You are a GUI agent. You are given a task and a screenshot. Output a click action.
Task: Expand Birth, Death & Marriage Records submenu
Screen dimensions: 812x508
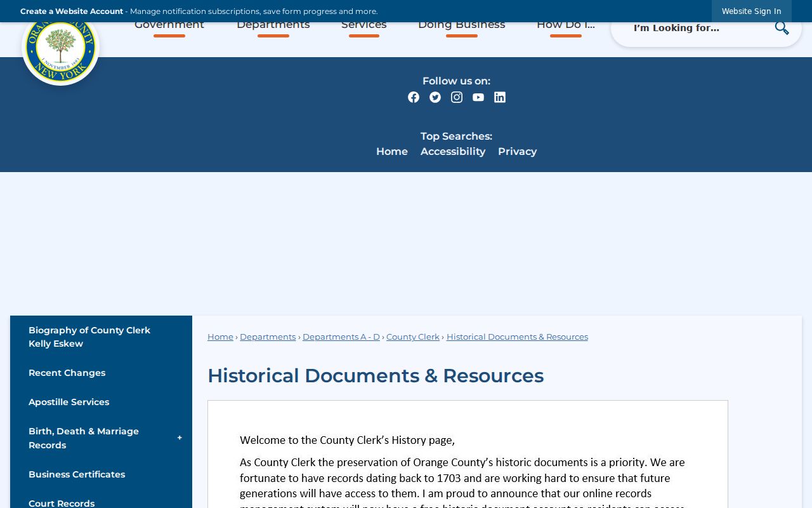point(180,438)
